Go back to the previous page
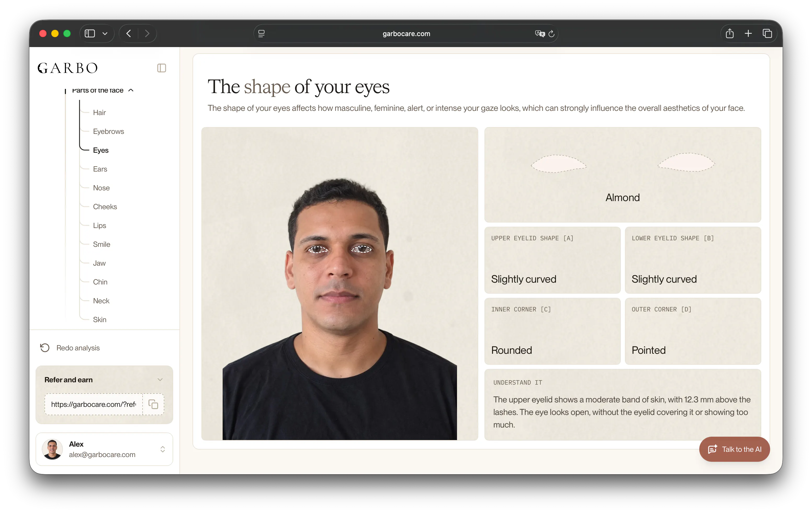 tap(128, 33)
